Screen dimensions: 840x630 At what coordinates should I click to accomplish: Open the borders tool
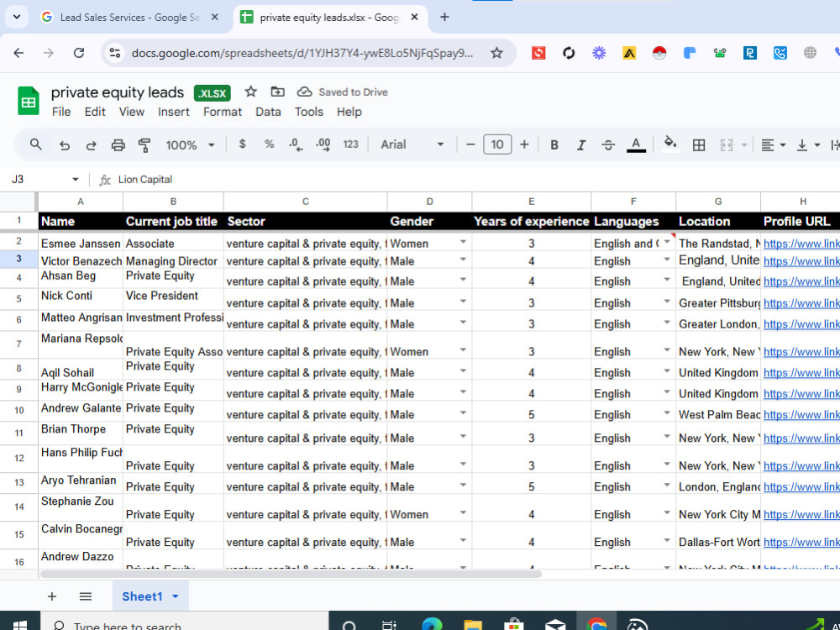(699, 144)
